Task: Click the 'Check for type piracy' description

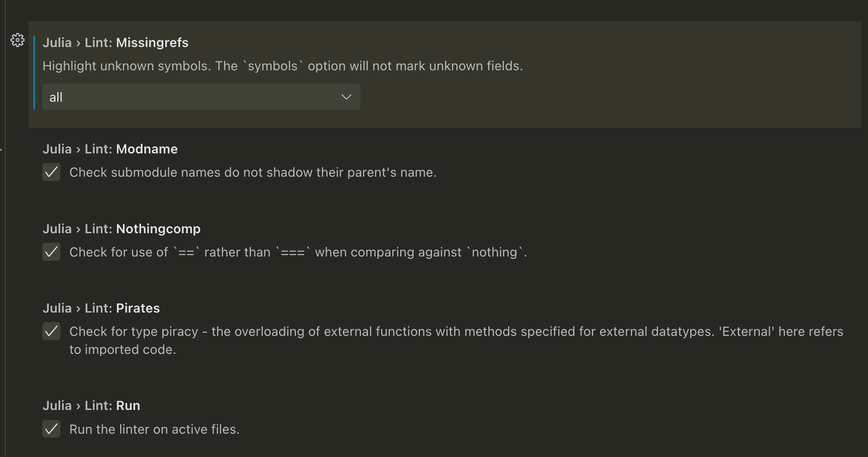Action: 456,340
